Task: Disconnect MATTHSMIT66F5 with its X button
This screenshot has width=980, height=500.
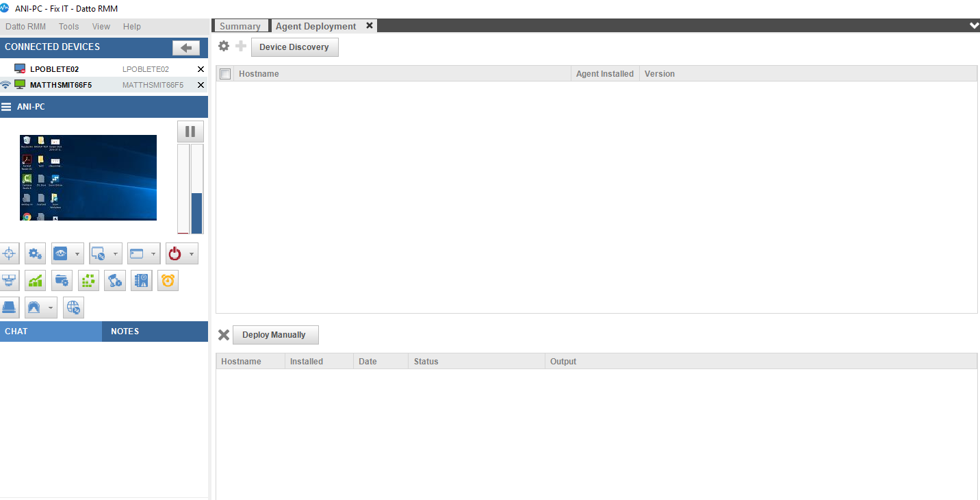Action: click(x=201, y=85)
